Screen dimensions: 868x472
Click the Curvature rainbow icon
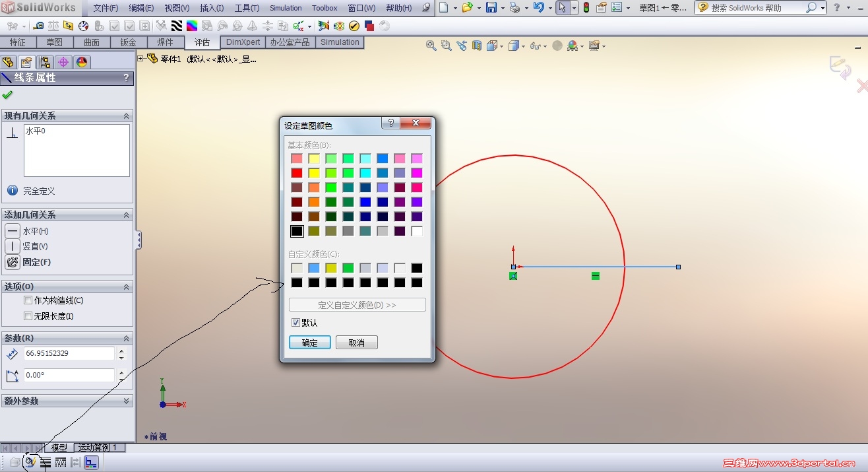[x=191, y=26]
